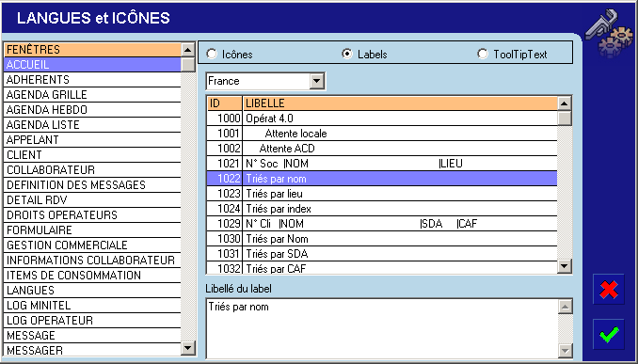Click the red X cancel icon
Image resolution: width=638 pixels, height=364 pixels.
click(x=609, y=290)
